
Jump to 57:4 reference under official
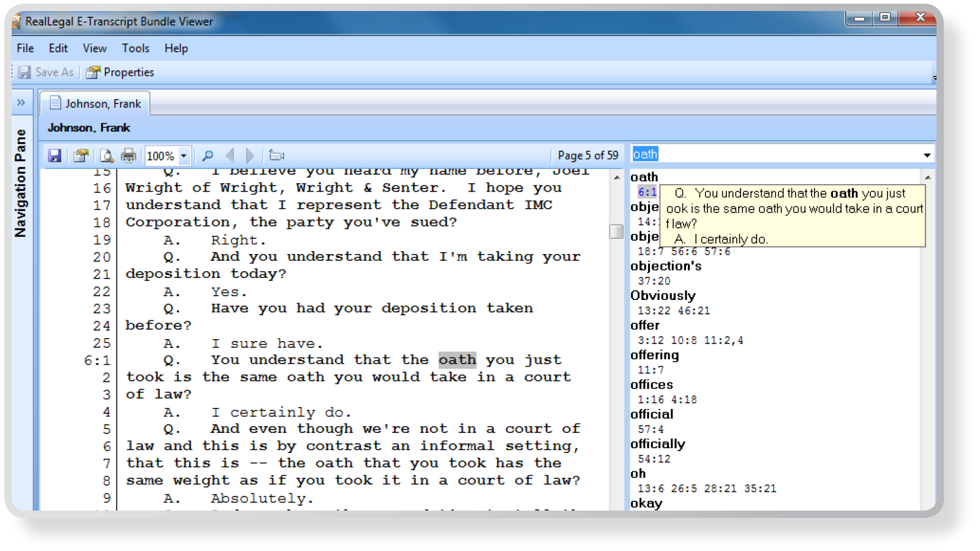650,429
